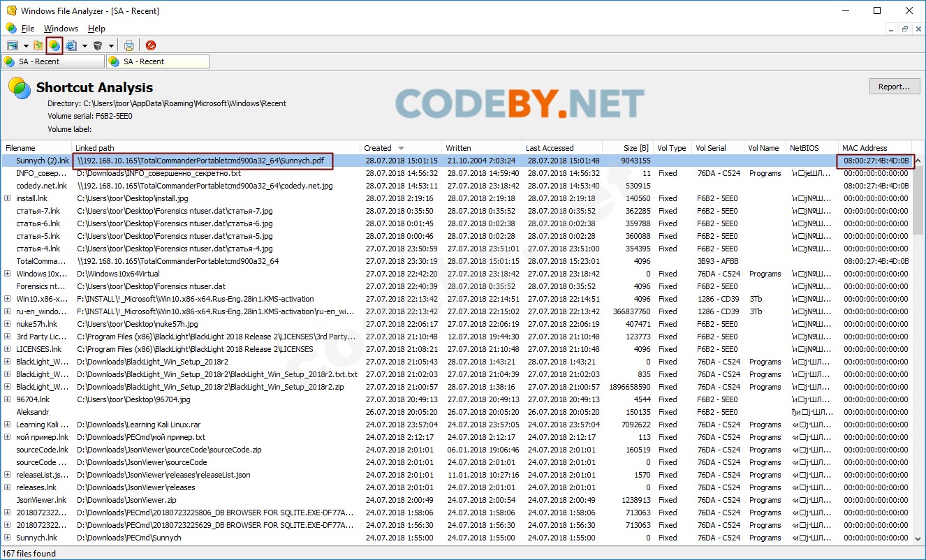Open the thumbnail database analyzer tool
Image resolution: width=926 pixels, height=560 pixels.
(x=13, y=45)
